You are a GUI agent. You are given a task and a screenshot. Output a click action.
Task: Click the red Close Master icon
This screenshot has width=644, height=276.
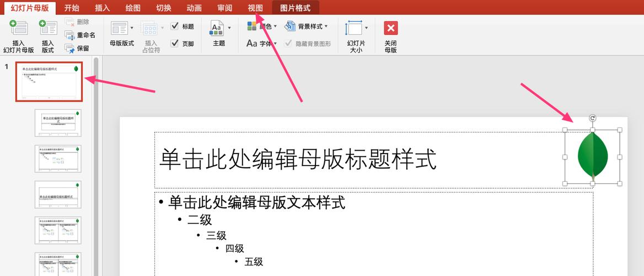(390, 28)
